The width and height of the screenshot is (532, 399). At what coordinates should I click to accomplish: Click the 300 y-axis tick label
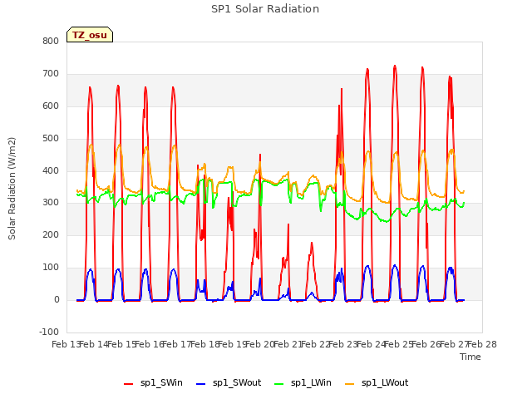click(51, 203)
